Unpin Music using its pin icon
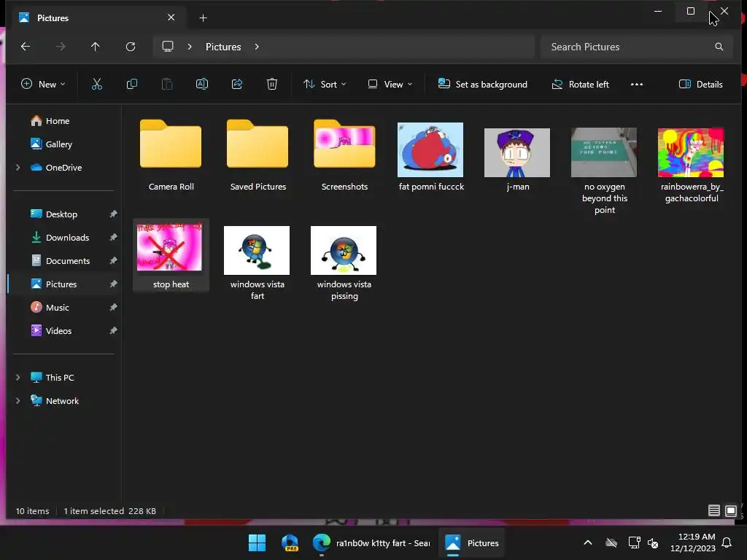747x560 pixels. coord(113,307)
